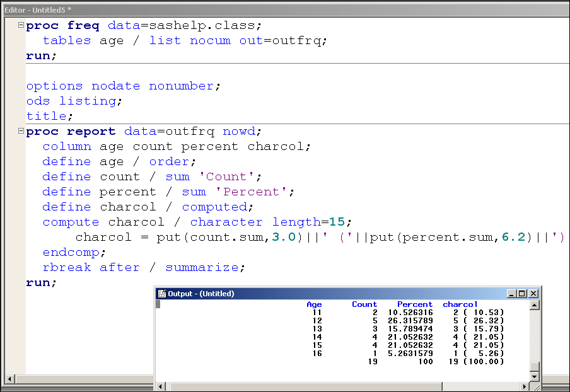Click 'summarize' in the rbreak statement

(202, 267)
